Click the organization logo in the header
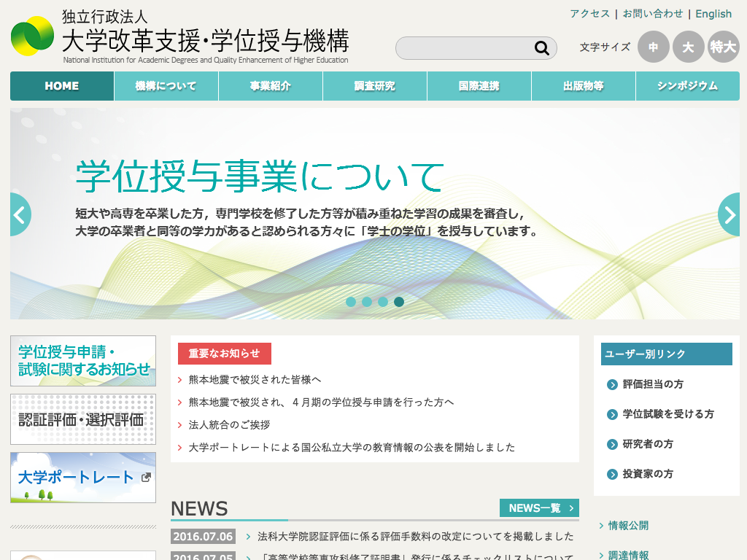This screenshot has width=747, height=560. tap(33, 36)
